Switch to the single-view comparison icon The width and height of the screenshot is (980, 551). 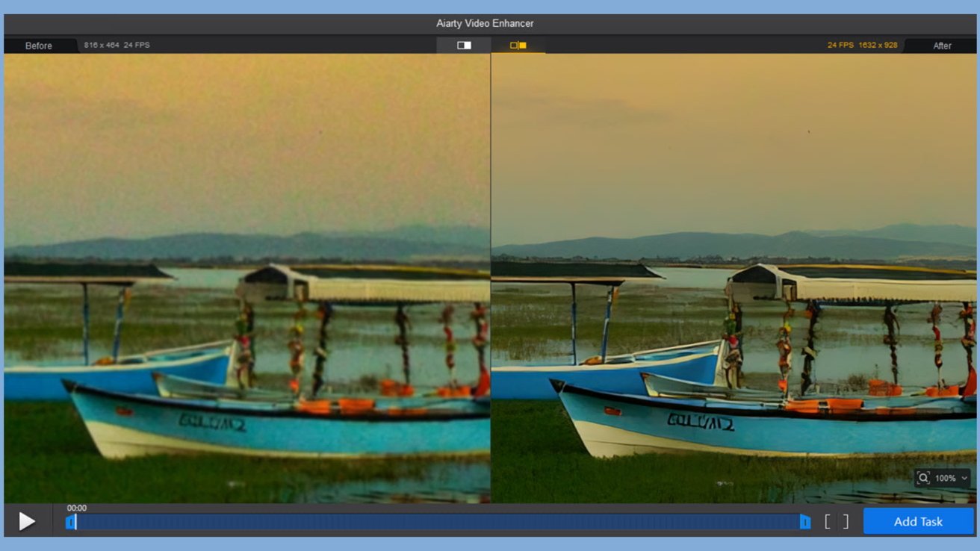pos(464,46)
